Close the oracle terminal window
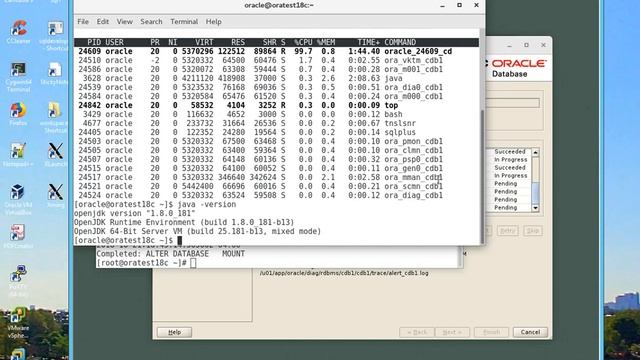This screenshot has height=360, width=640. pyautogui.click(x=476, y=5)
